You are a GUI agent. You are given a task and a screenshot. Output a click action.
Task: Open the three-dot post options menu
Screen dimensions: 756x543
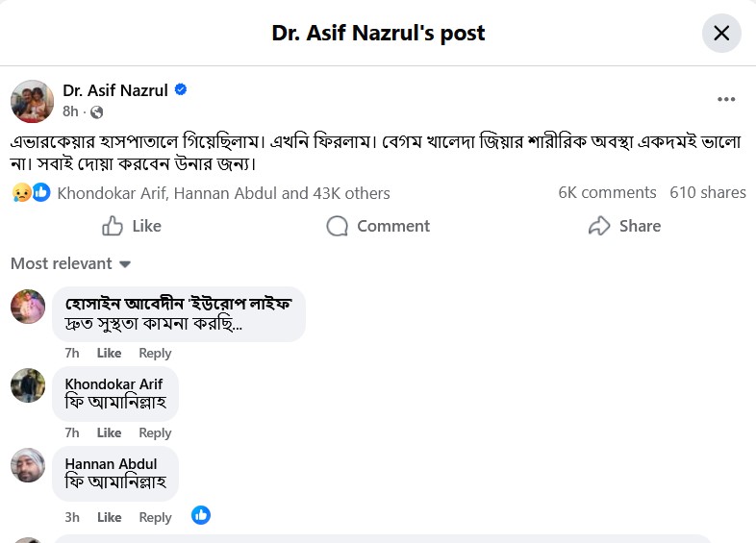726,100
